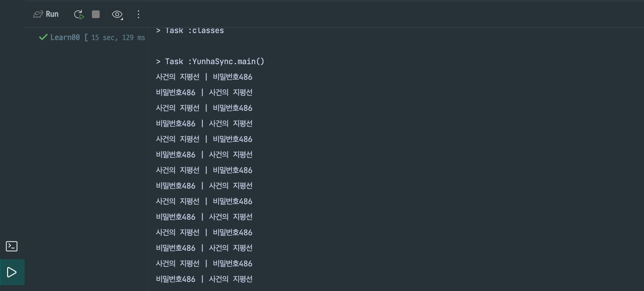Screen dimensions: 644x291
Task: Click the last '비밀번호486 | 사건의 지평선' output line
Action: pyautogui.click(x=204, y=279)
